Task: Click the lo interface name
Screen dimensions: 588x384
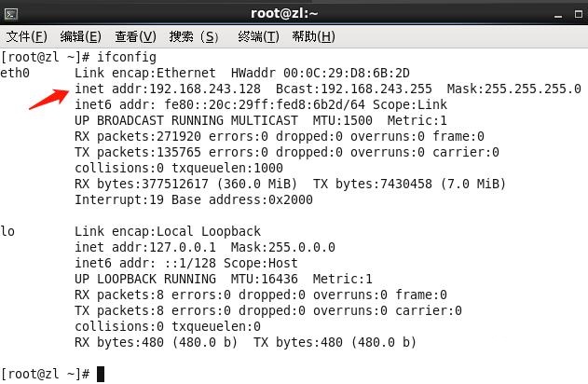Action: 8,231
